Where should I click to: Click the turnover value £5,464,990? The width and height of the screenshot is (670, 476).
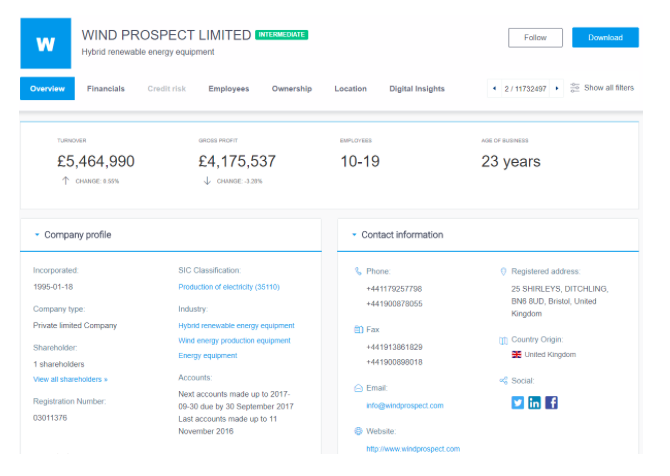96,162
